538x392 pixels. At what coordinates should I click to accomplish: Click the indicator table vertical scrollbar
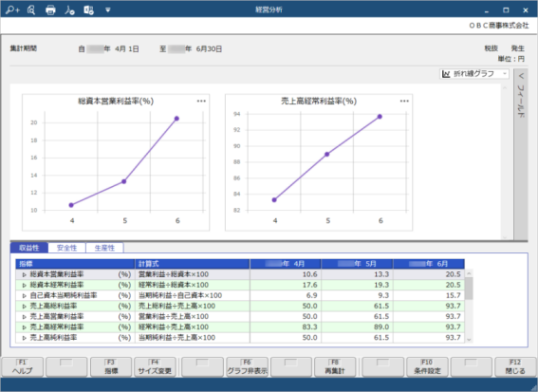(x=469, y=306)
